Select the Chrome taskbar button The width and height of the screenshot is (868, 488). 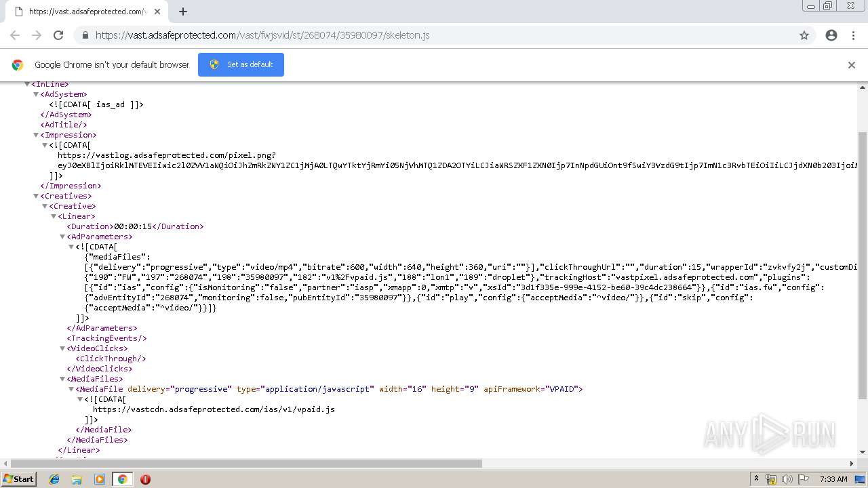tap(122, 479)
